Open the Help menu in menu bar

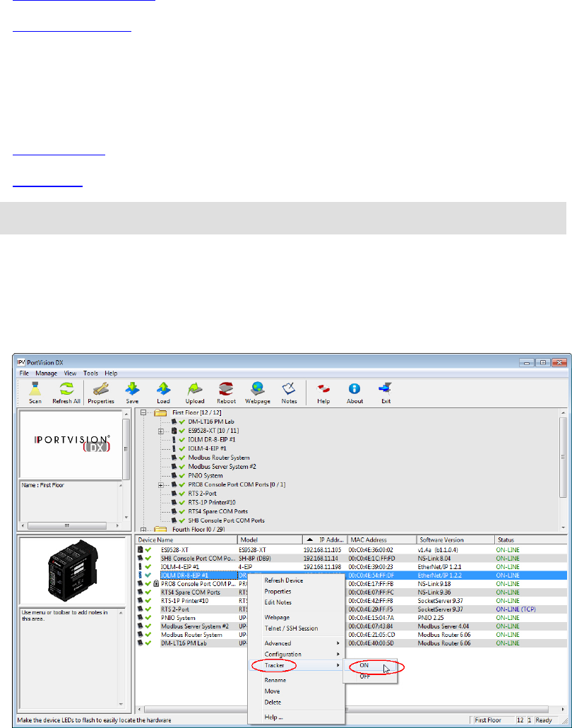tap(111, 374)
